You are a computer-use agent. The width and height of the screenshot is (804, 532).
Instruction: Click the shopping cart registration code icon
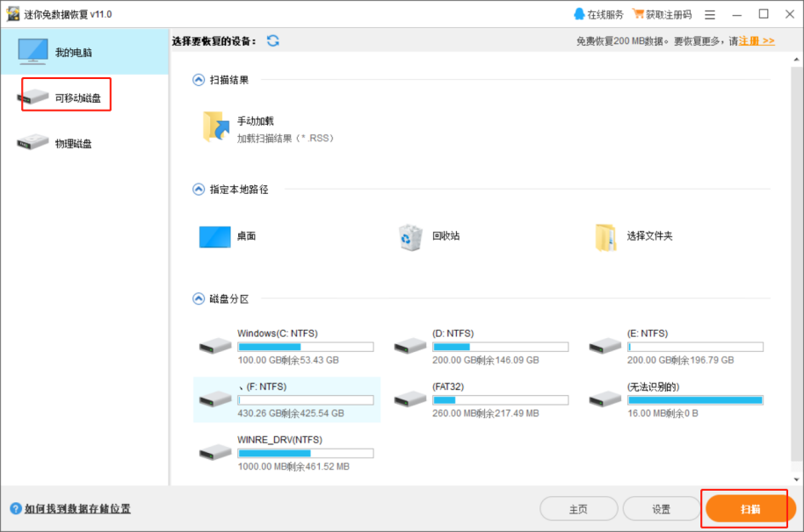click(638, 14)
